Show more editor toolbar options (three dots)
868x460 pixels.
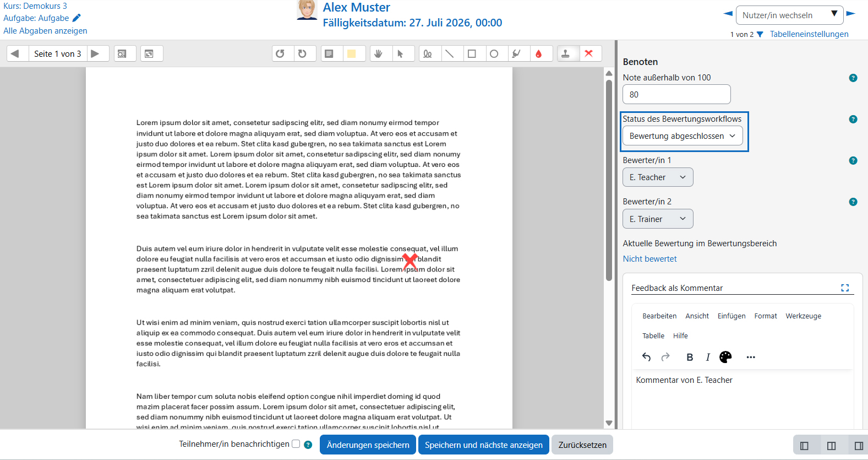click(751, 357)
